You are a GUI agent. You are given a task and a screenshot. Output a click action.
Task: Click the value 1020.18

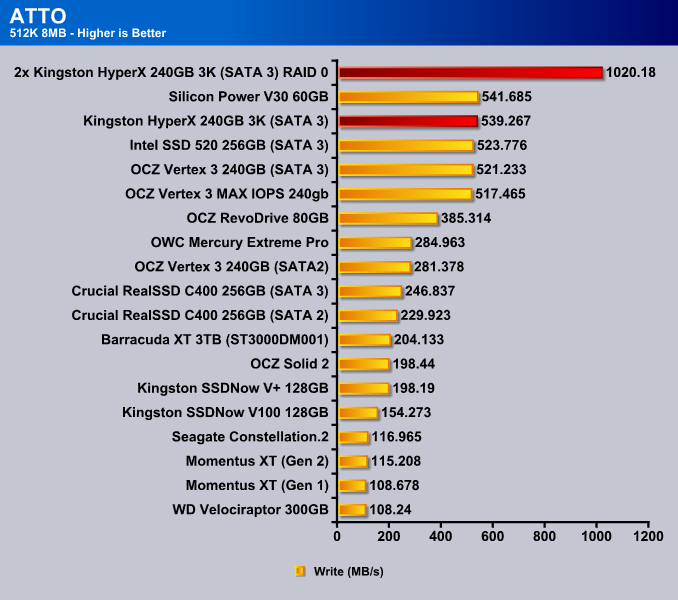click(631, 72)
